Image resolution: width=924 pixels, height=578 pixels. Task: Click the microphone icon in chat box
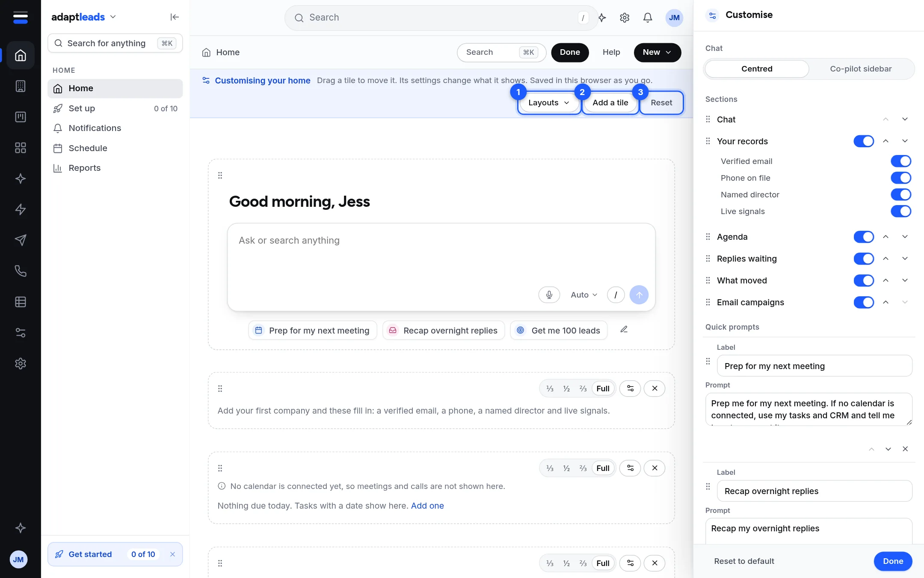point(549,295)
